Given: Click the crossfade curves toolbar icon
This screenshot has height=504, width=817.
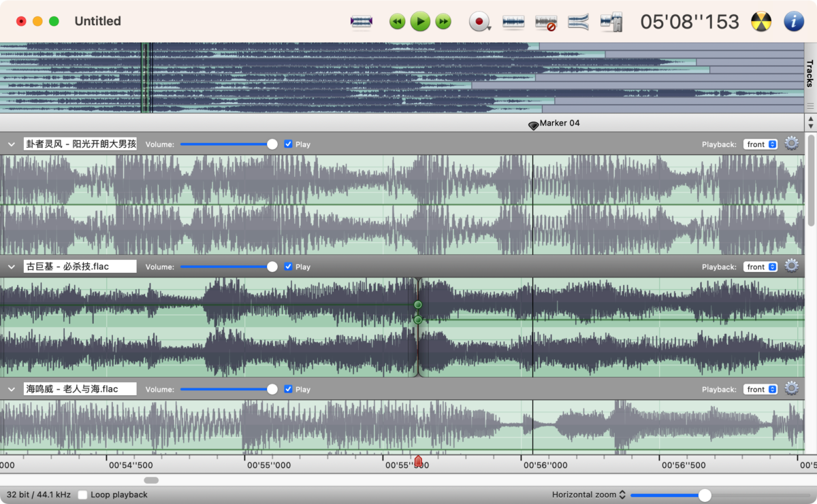Looking at the screenshot, I should coord(578,22).
